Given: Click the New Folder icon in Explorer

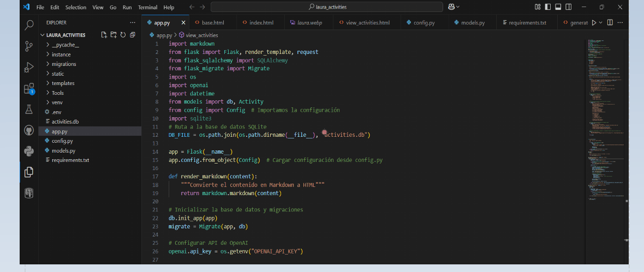Looking at the screenshot, I should (114, 35).
